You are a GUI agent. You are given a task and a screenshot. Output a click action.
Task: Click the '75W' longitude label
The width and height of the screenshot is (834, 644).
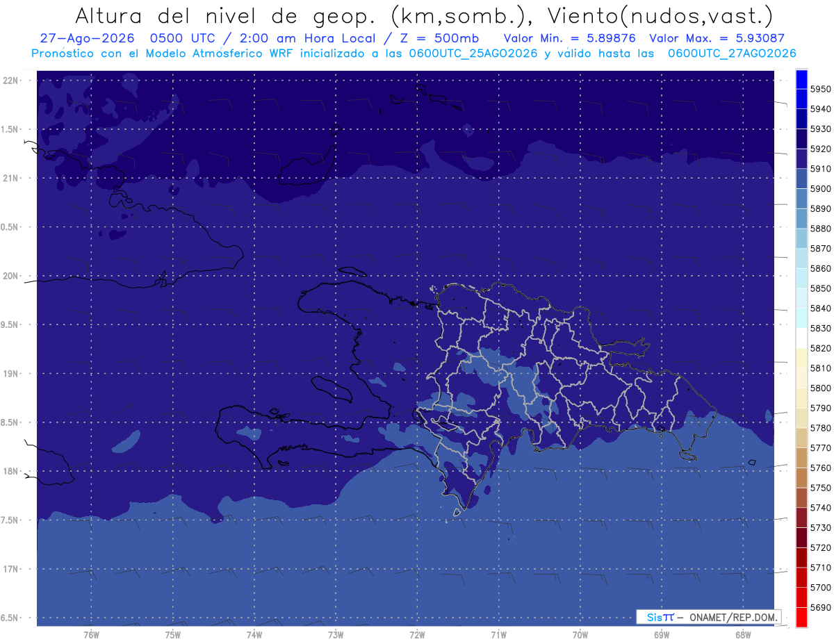(x=173, y=634)
